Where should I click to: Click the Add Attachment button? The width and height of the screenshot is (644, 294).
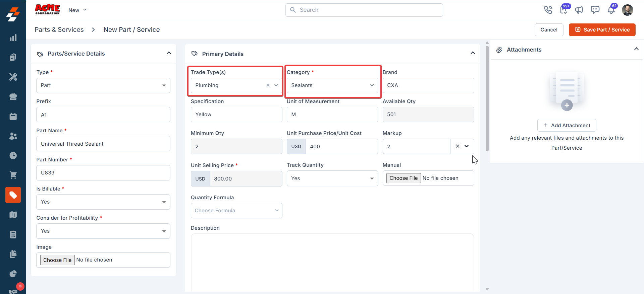567,125
